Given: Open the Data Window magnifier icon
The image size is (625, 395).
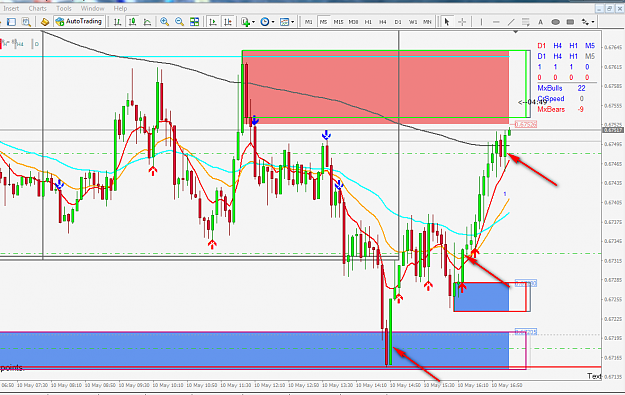Looking at the screenshot, I should pyautogui.click(x=26, y=22).
